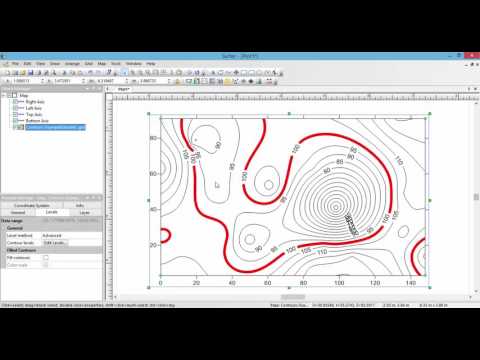The height and width of the screenshot is (360, 480).
Task: Collapse the Map tree node
Action: pos(4,95)
